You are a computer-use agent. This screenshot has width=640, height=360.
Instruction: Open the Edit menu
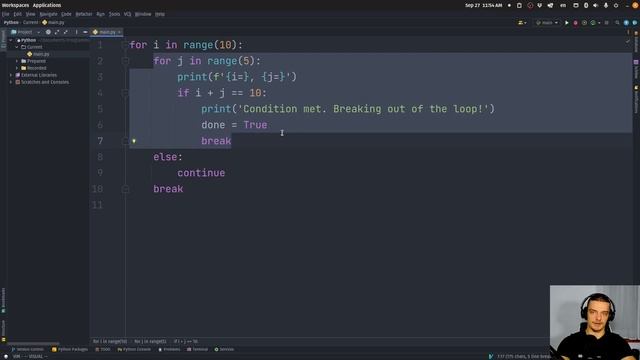tap(17, 14)
